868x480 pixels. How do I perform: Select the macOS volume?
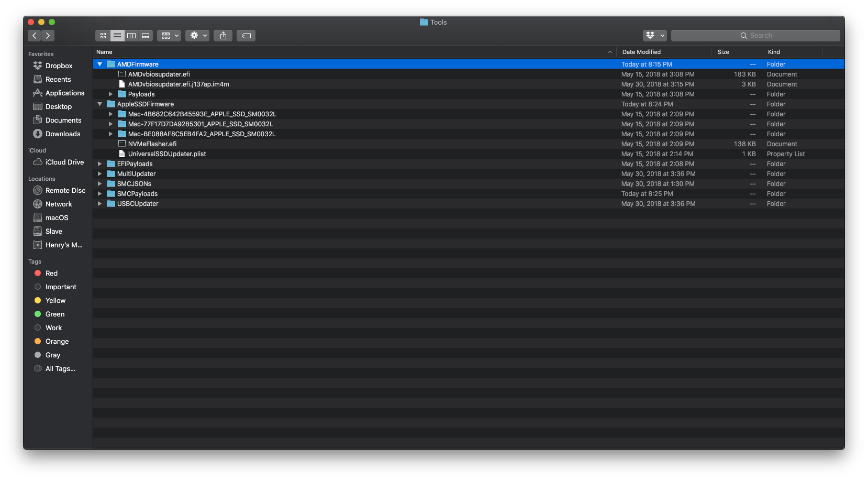point(57,218)
